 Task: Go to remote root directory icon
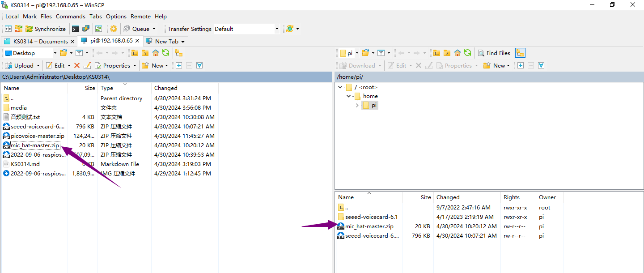(447, 53)
